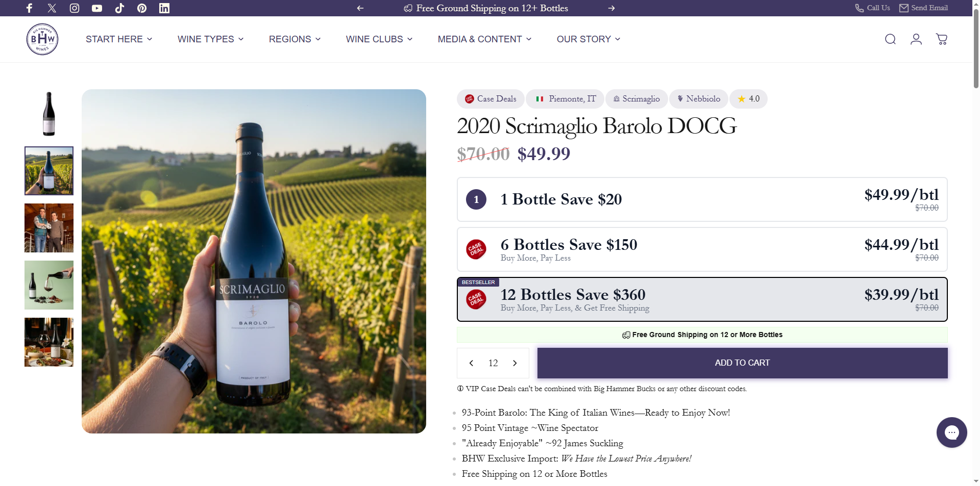
Task: Open the Instagram icon
Action: point(74,8)
